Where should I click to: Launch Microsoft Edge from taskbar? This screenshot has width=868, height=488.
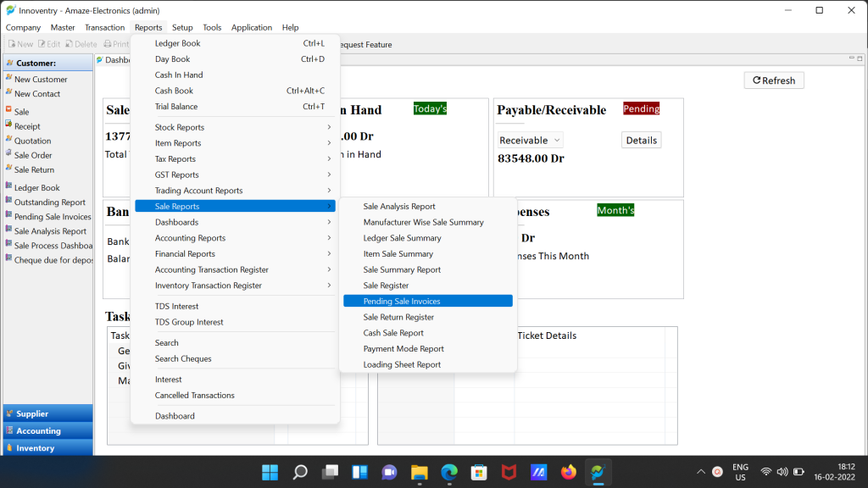[x=449, y=472]
